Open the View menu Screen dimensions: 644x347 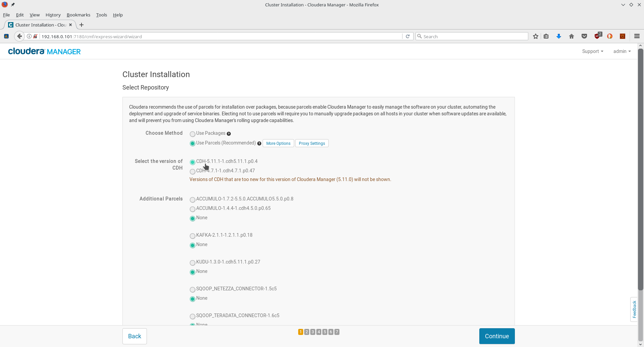click(35, 15)
